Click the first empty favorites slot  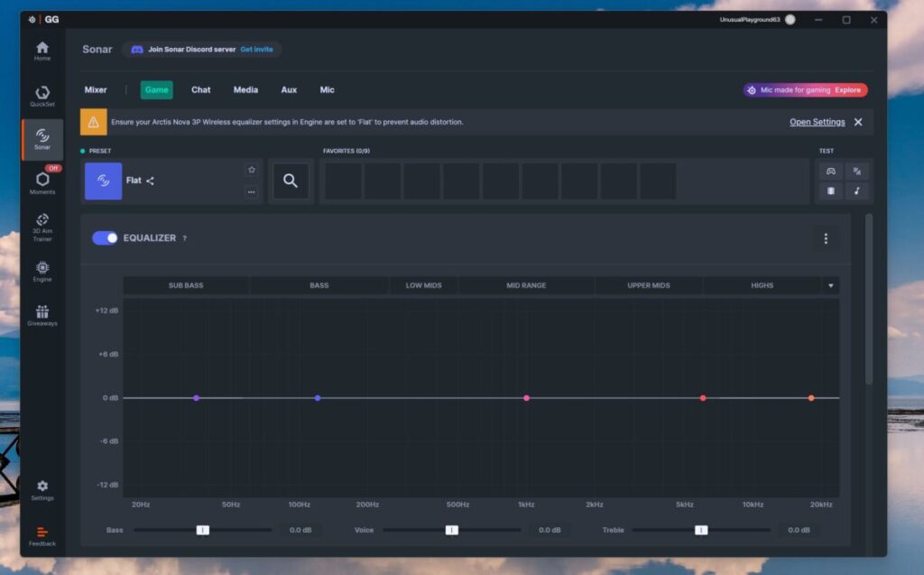[343, 181]
